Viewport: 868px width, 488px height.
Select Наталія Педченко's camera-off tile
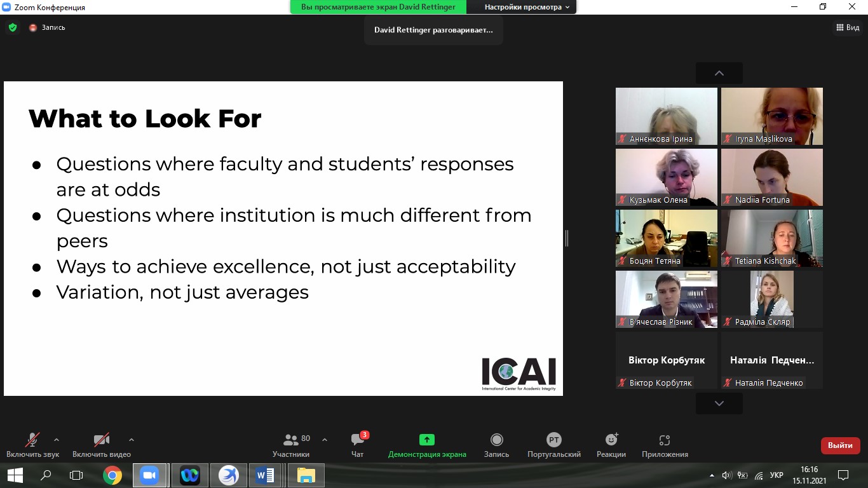[772, 360]
